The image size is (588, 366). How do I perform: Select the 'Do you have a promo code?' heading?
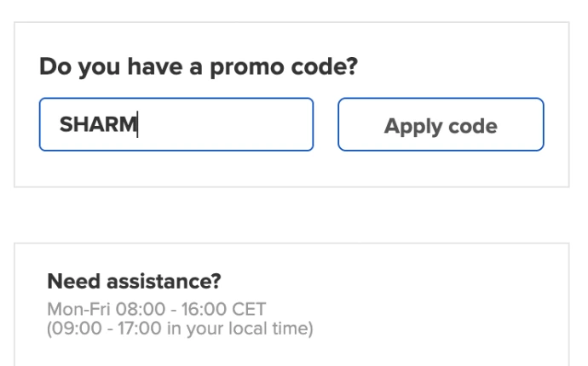(x=197, y=67)
